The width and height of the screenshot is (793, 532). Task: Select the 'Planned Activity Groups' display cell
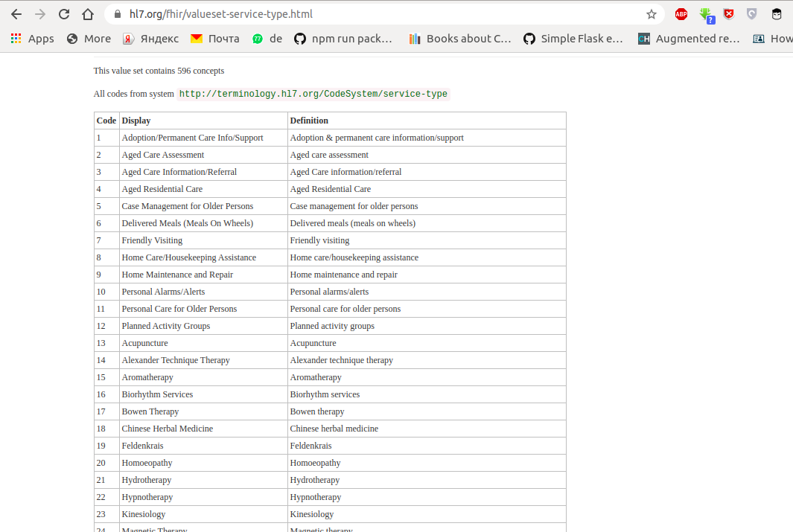coord(203,327)
